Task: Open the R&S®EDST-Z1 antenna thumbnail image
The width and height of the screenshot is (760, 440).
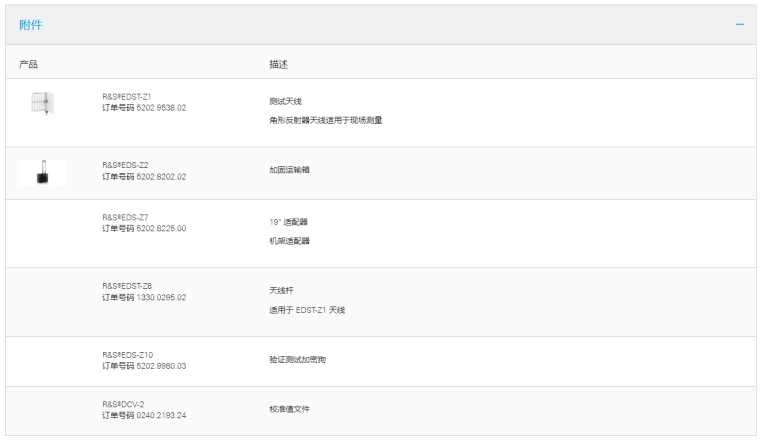Action: click(42, 103)
